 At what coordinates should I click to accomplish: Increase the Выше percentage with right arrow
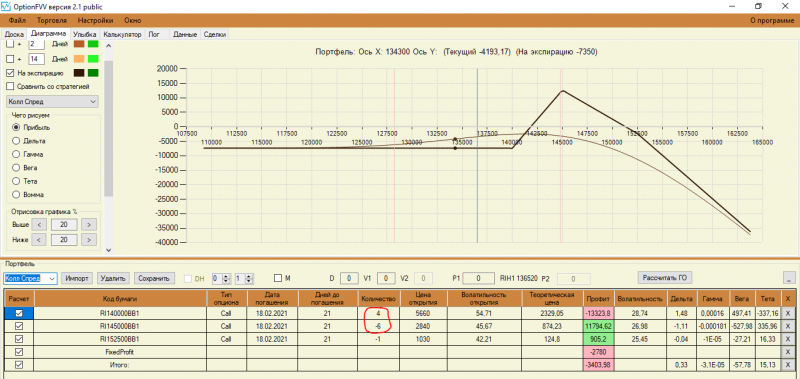89,224
